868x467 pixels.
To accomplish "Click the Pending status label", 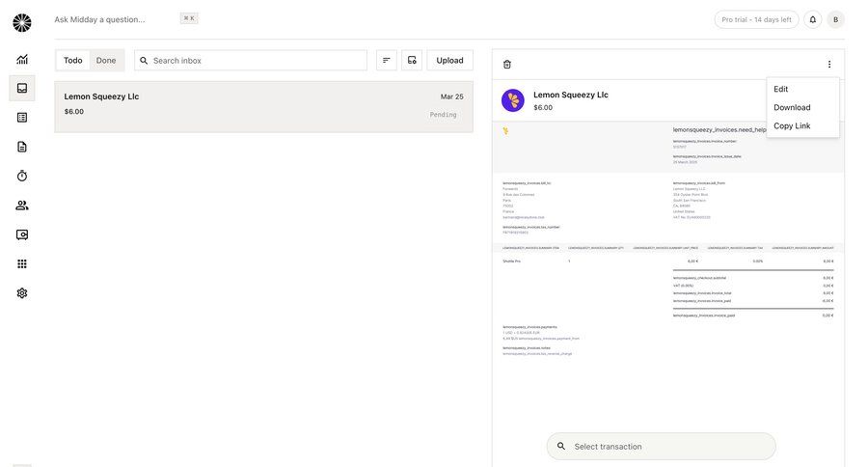I will (444, 115).
